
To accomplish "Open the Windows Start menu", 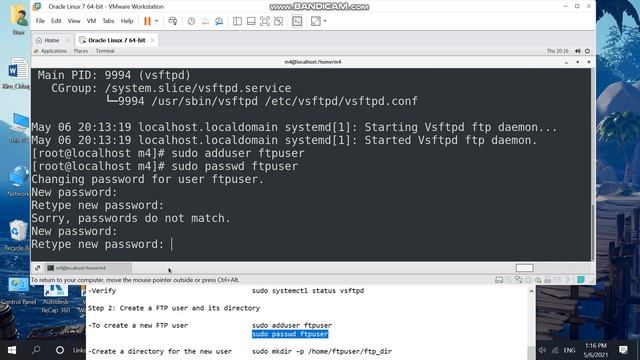I will tap(11, 350).
